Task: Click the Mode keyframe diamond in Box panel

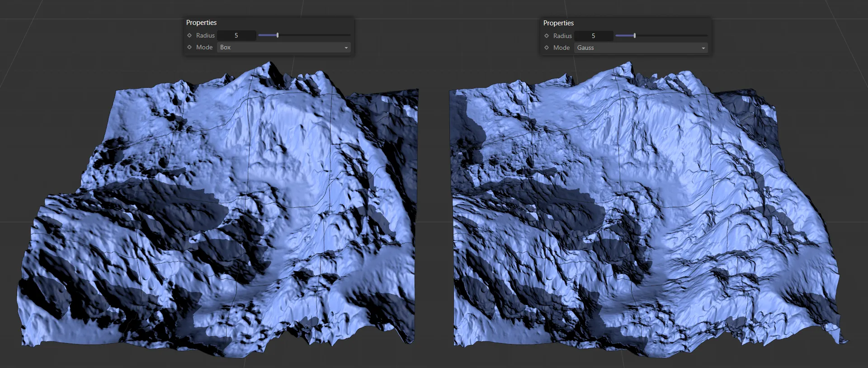Action: (x=189, y=47)
